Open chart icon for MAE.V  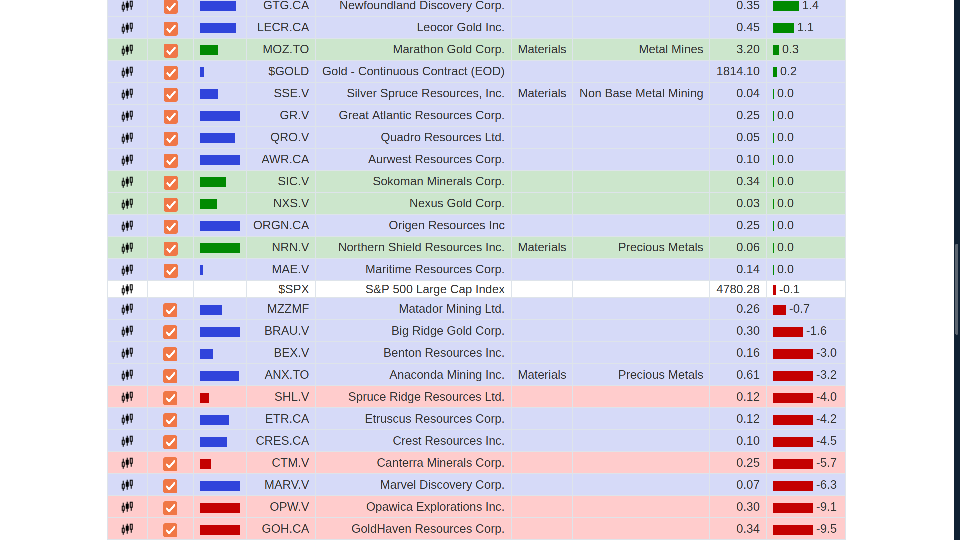click(127, 270)
